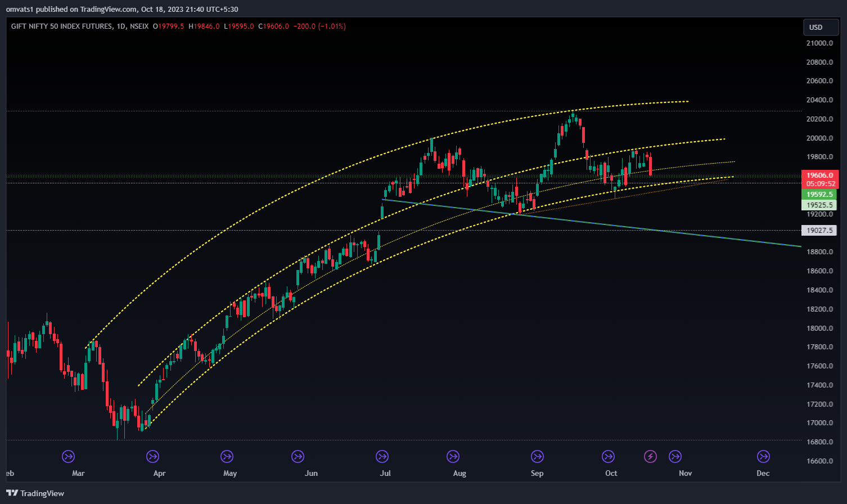The height and width of the screenshot is (504, 847).
Task: Click the Aug label on time axis
Action: pyautogui.click(x=459, y=473)
